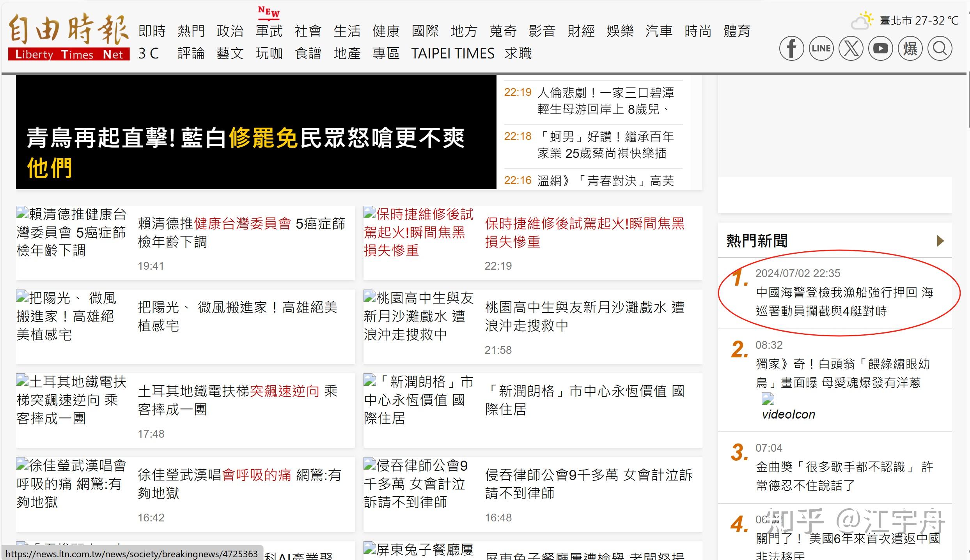Open the 地產 section
The height and width of the screenshot is (560, 970).
[347, 53]
